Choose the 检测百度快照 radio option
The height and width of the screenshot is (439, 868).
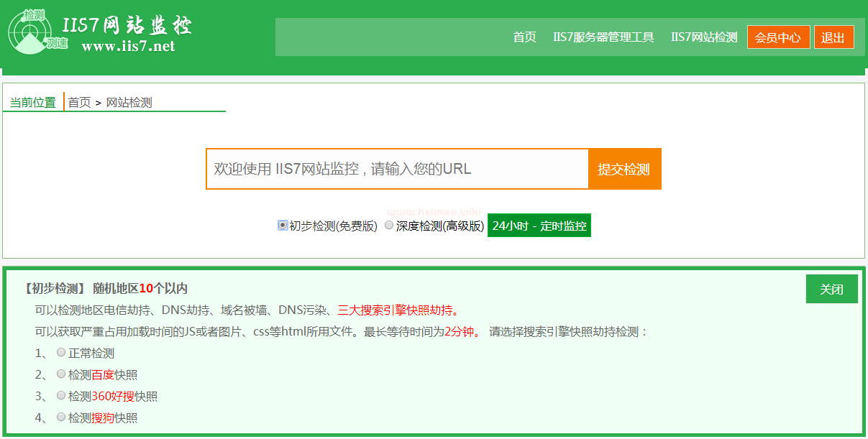(x=61, y=374)
